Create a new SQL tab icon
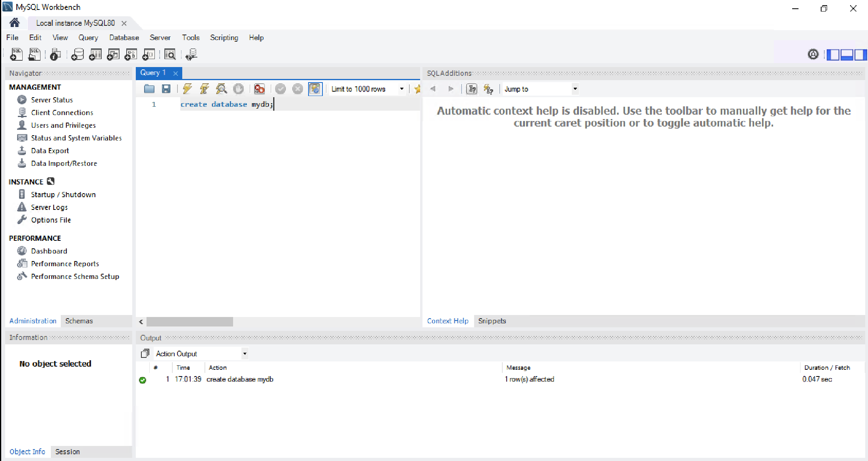The height and width of the screenshot is (461, 868). point(16,54)
